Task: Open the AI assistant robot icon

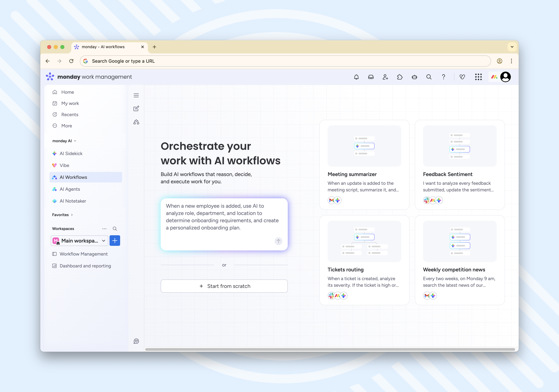Action: (x=414, y=77)
